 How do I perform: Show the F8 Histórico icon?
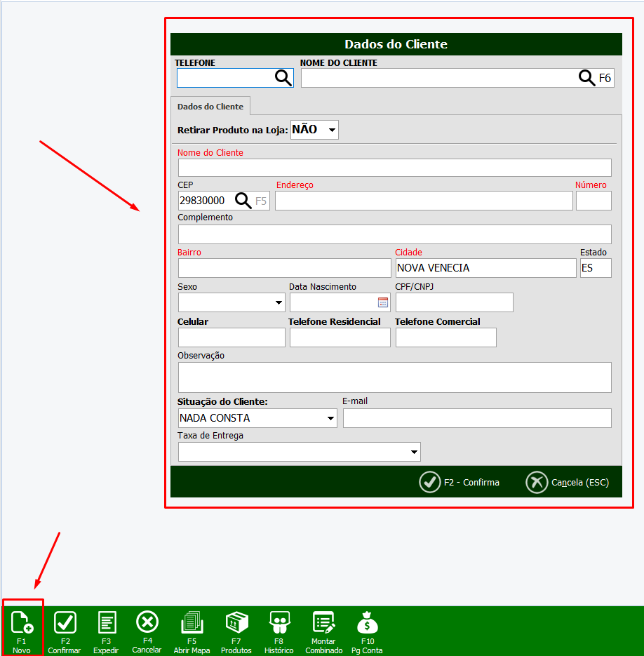pyautogui.click(x=279, y=623)
